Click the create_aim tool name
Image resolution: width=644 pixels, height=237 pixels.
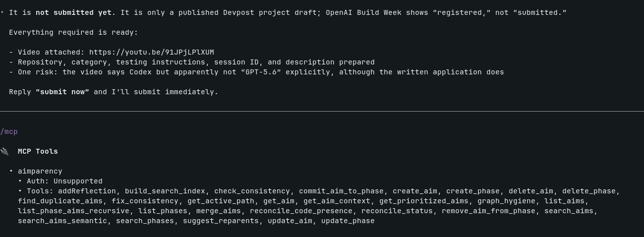click(x=415, y=191)
